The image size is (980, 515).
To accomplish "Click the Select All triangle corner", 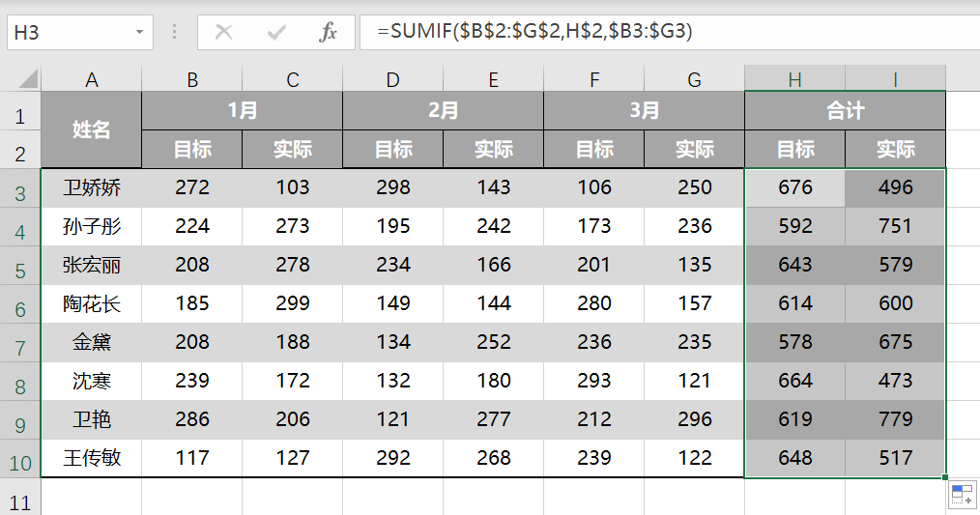I will tap(27, 79).
